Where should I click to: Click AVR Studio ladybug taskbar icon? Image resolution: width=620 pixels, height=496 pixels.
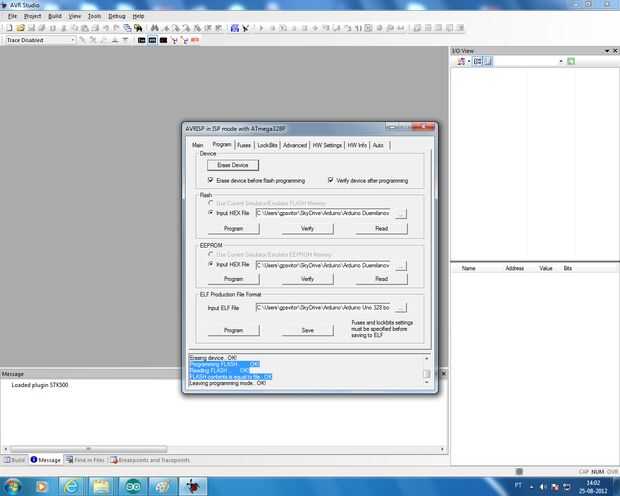point(193,486)
